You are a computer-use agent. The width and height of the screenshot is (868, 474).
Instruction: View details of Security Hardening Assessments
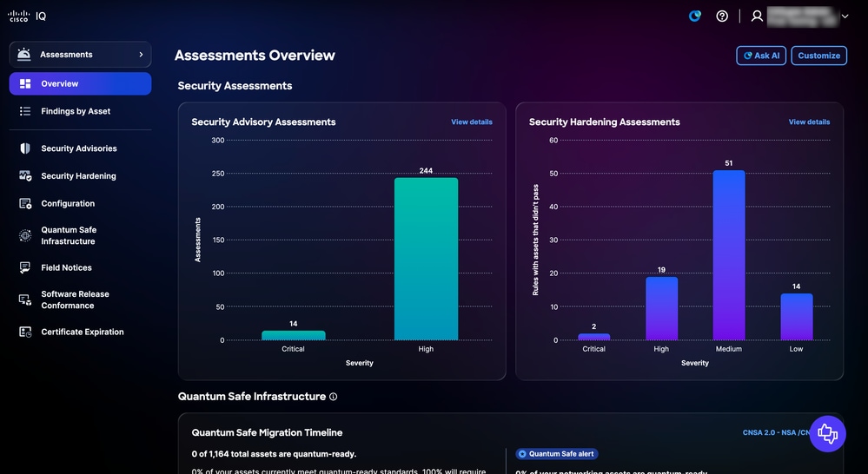[809, 122]
